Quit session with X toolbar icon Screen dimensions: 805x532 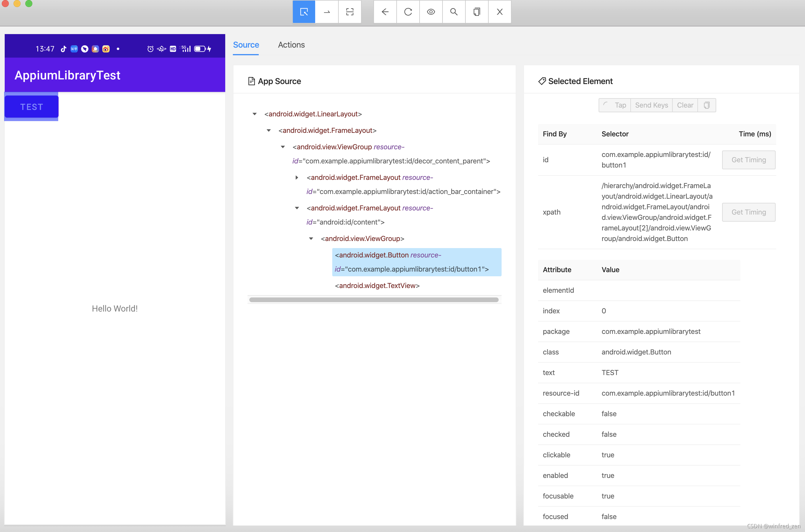click(x=500, y=12)
